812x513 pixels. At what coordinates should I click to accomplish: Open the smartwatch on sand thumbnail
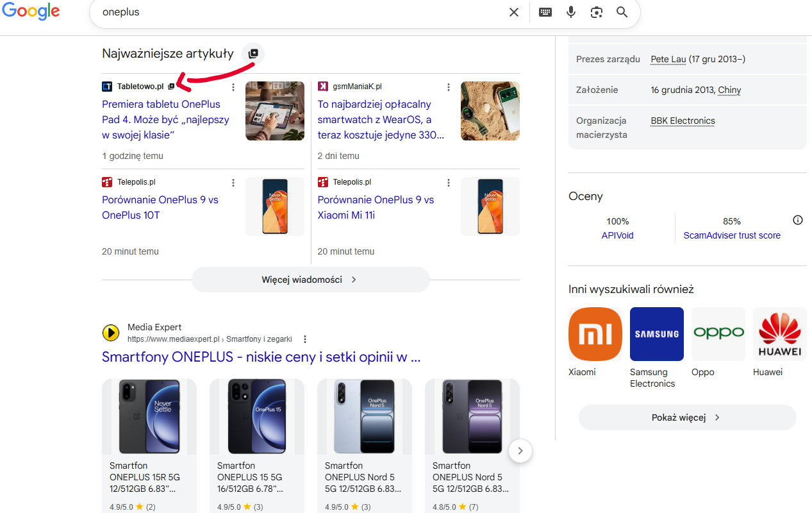490,111
